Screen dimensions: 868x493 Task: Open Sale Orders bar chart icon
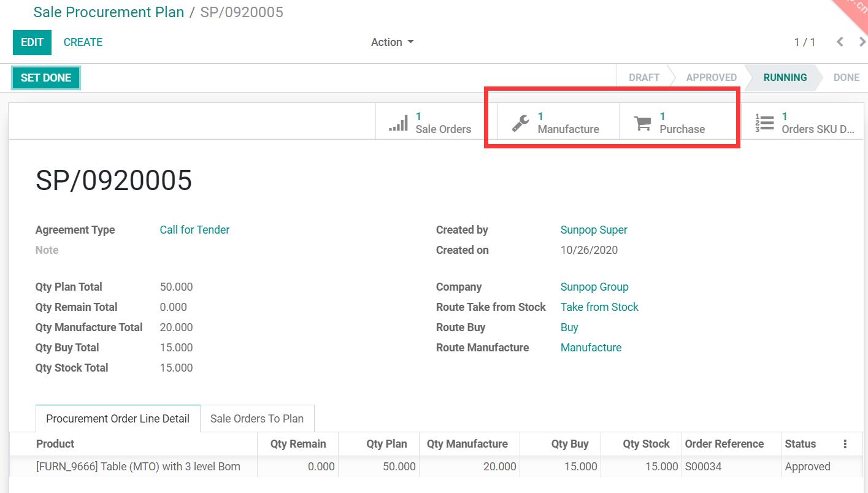(x=398, y=123)
